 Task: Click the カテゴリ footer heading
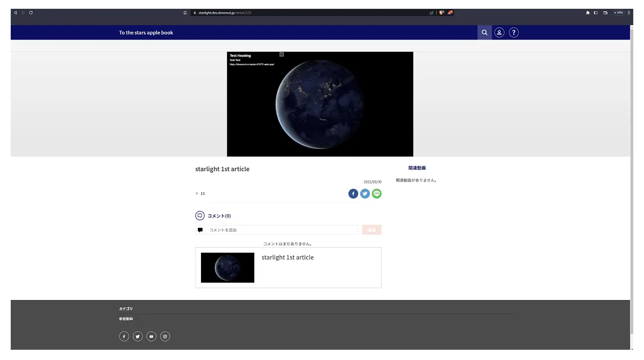click(126, 309)
